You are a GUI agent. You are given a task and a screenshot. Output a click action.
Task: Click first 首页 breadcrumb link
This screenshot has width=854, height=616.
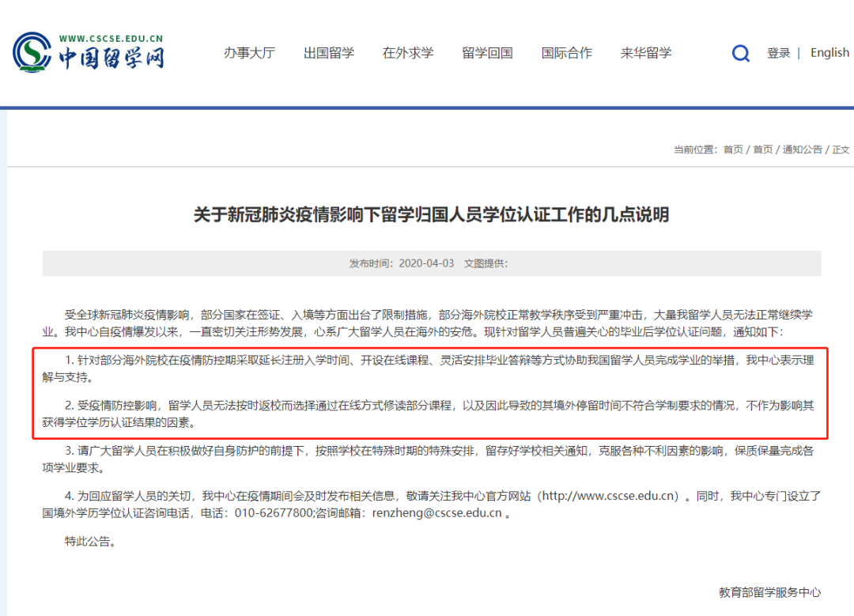pyautogui.click(x=733, y=149)
